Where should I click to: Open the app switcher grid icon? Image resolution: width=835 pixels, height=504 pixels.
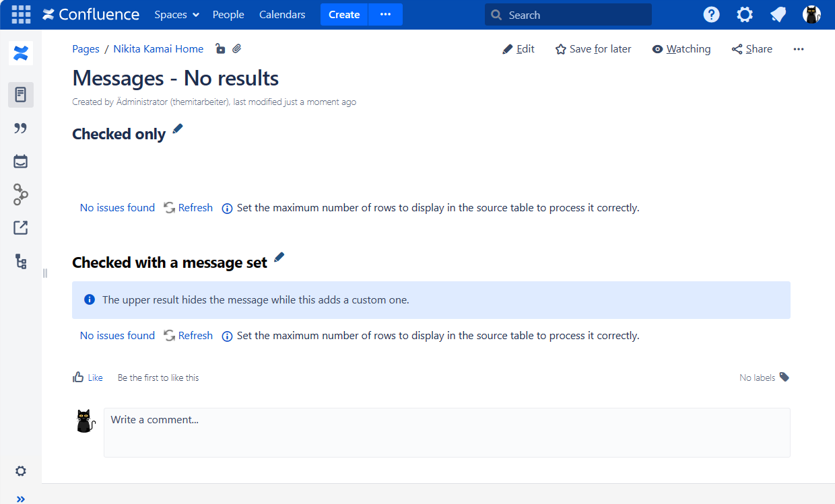click(21, 15)
